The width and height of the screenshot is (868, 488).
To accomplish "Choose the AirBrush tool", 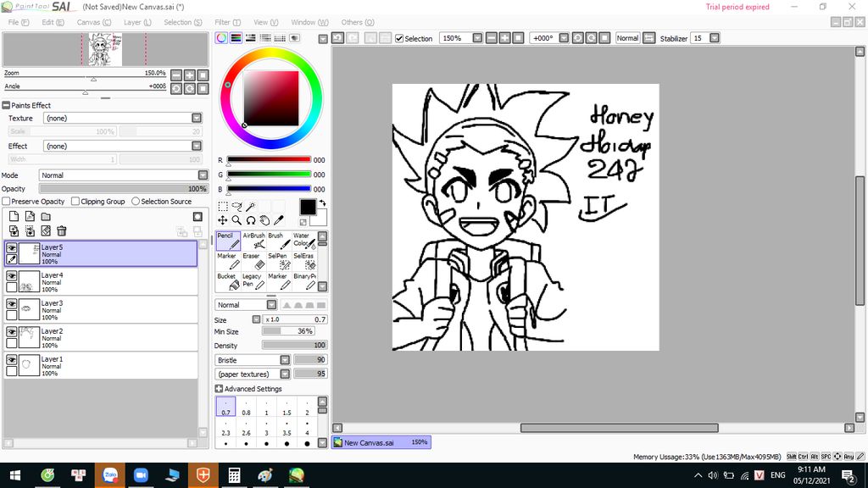I will pos(253,241).
